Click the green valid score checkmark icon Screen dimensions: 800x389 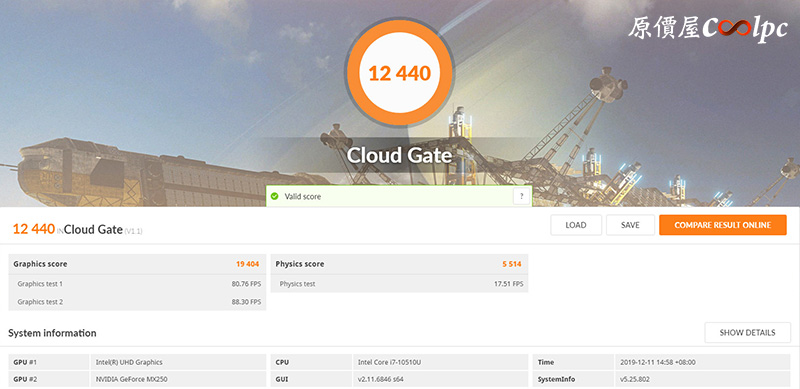coord(274,196)
